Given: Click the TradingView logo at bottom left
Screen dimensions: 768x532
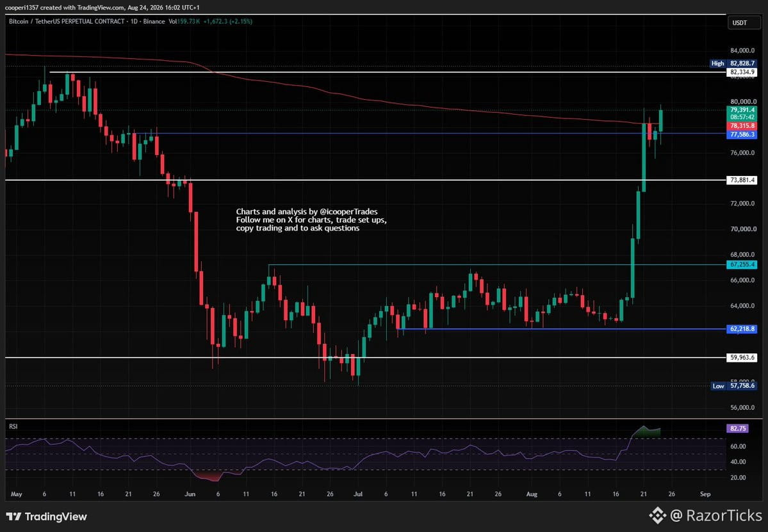Looking at the screenshot, I should click(47, 517).
